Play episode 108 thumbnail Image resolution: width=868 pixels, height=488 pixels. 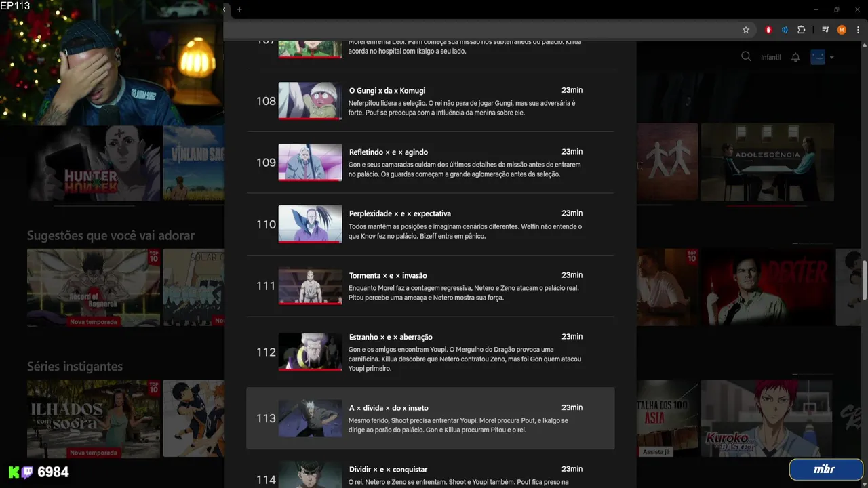(310, 101)
